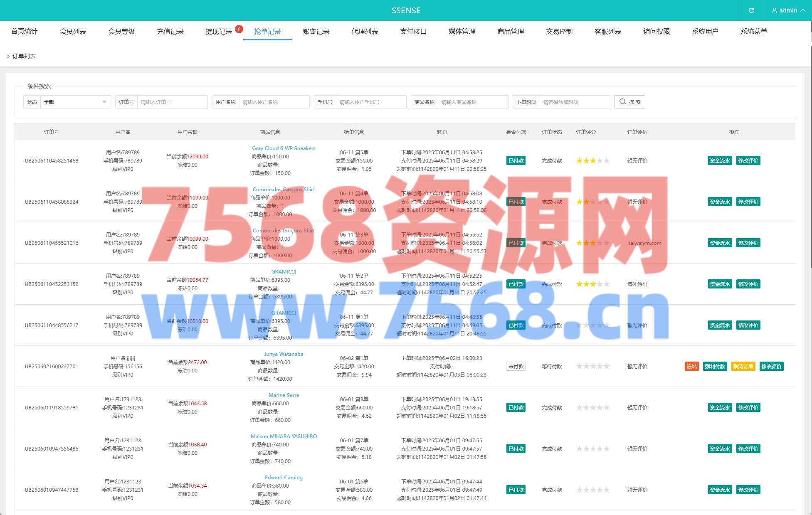Go to 商品管理 tab
812x515 pixels.
pos(511,31)
